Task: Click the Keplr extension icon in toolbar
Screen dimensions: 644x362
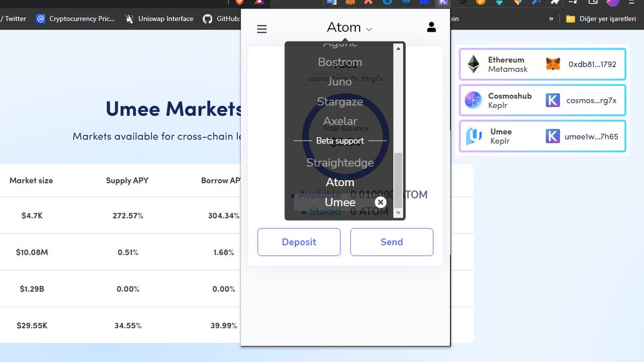Action: click(443, 2)
